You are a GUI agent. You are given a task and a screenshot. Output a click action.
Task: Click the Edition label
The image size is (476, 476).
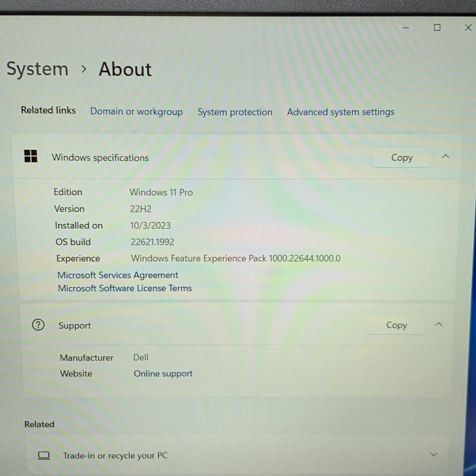(x=68, y=192)
